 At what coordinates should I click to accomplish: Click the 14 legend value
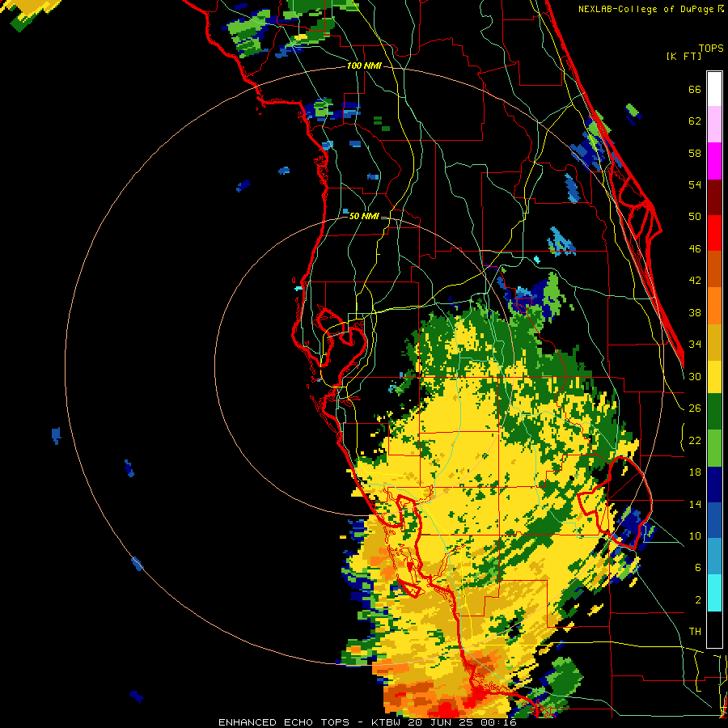695,504
